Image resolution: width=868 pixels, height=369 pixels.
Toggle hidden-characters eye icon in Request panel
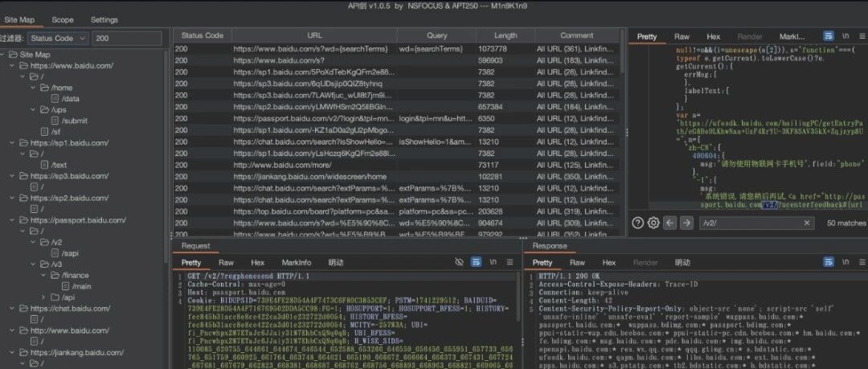459,262
